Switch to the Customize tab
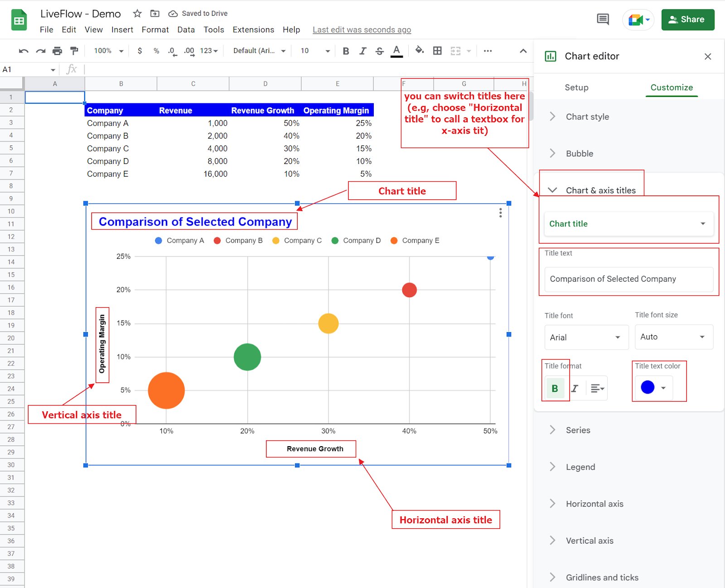 (672, 87)
